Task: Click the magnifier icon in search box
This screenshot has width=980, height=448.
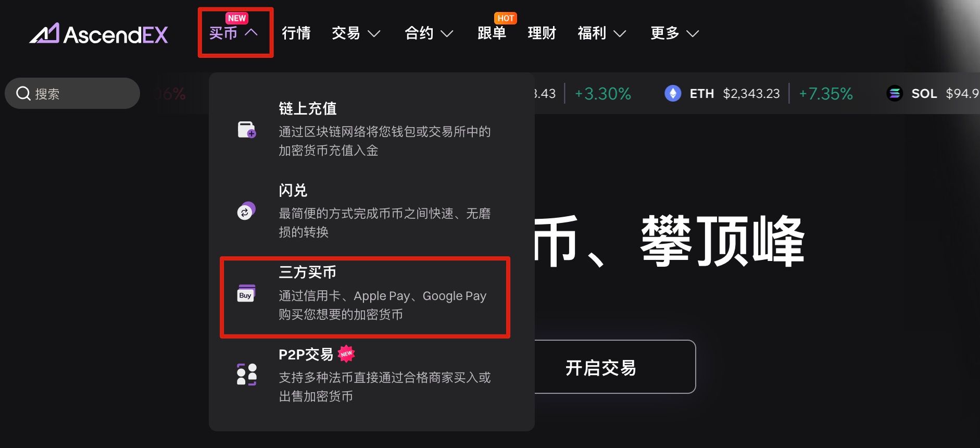Action: (x=23, y=94)
